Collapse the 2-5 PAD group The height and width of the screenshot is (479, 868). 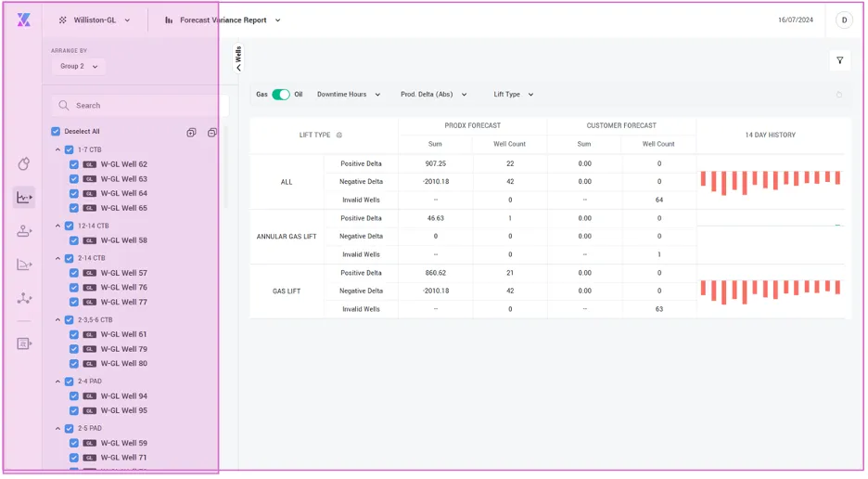57,429
